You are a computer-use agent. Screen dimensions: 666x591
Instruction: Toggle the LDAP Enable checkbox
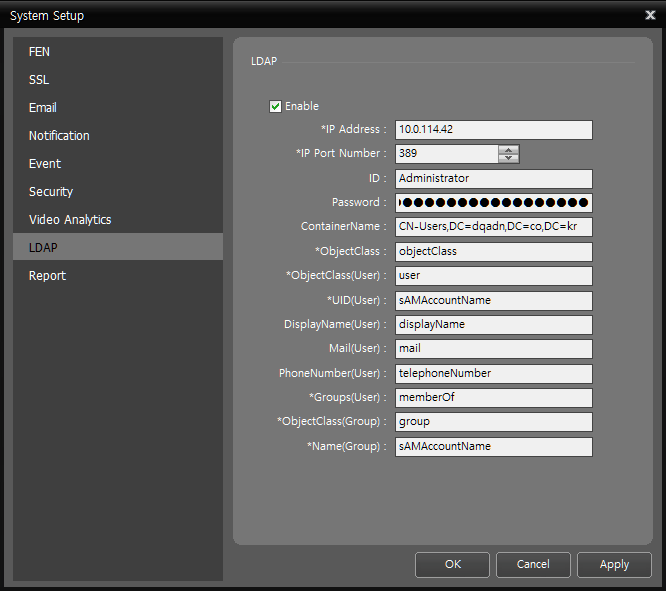pos(275,106)
